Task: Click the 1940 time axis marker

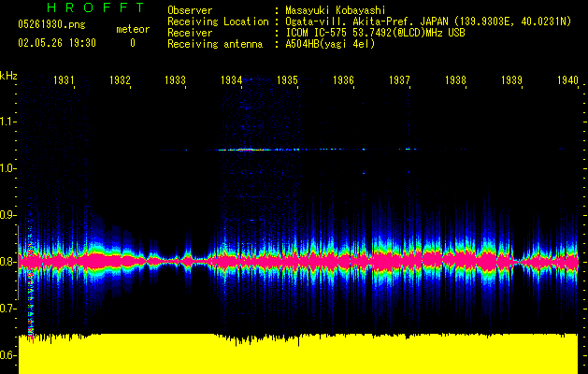Action: (567, 79)
